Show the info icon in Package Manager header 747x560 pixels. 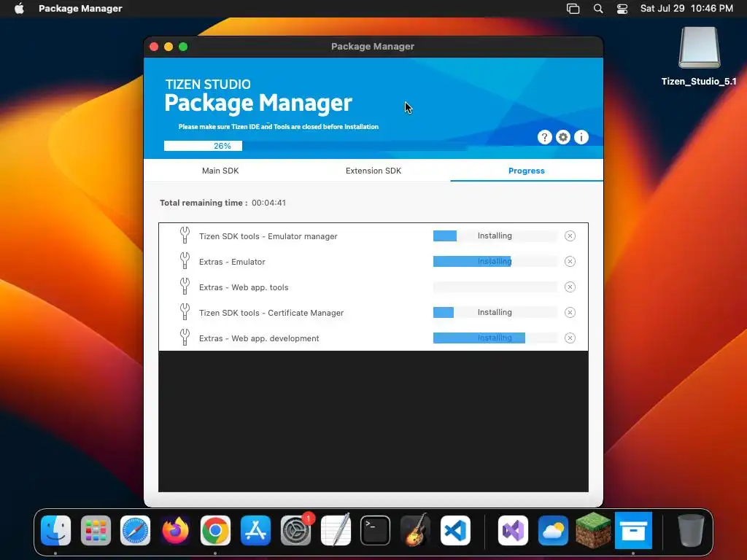click(x=581, y=137)
